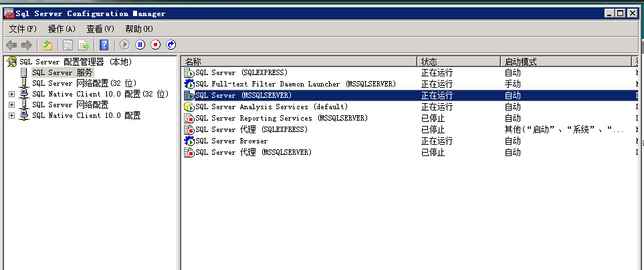Open the Help question mark icon
Image resolution: width=644 pixels, height=270 pixels.
104,45
